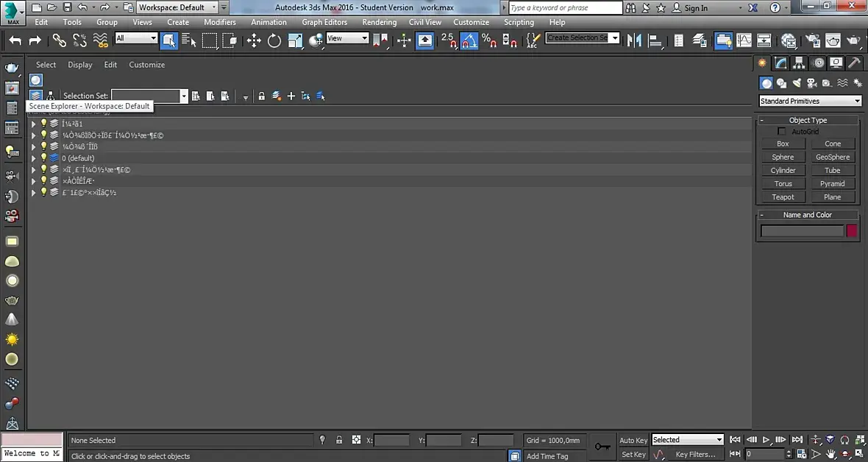Viewport: 868px width, 462px height.
Task: Open the object color swatch
Action: click(851, 231)
